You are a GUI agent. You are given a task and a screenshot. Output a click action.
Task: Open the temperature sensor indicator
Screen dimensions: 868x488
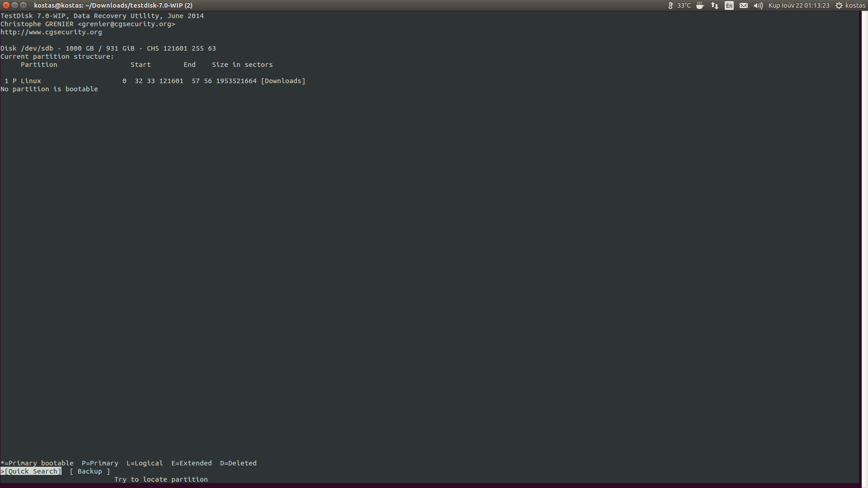point(679,5)
